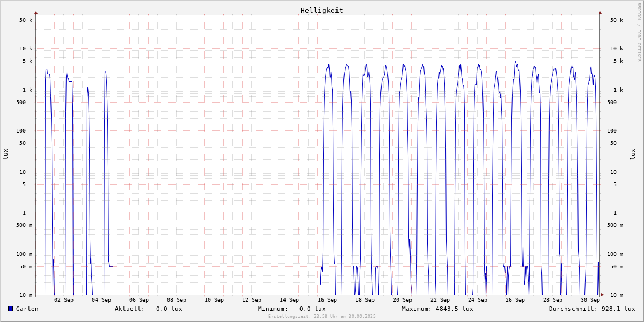Click the 50 k label on left axis
This screenshot has width=644, height=322.
point(25,20)
